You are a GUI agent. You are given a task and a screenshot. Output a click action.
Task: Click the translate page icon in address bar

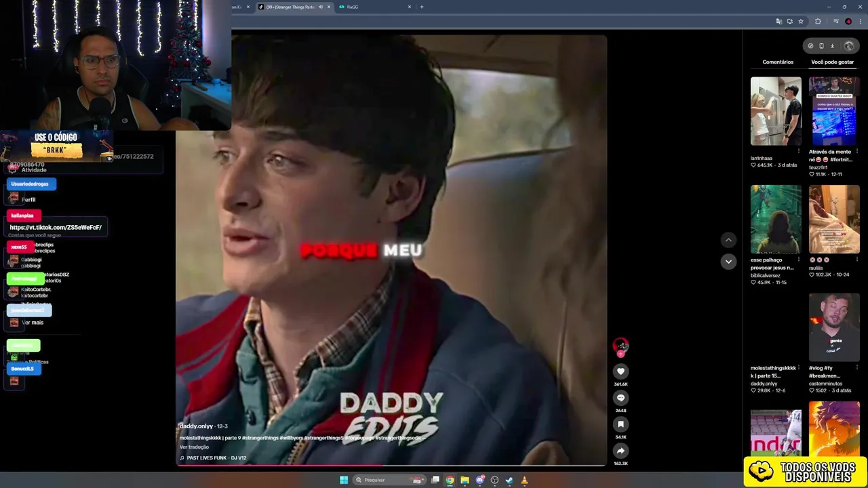(779, 22)
